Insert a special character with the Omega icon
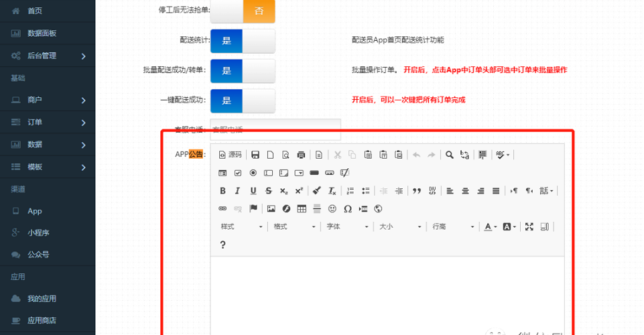This screenshot has width=644, height=335. (348, 209)
